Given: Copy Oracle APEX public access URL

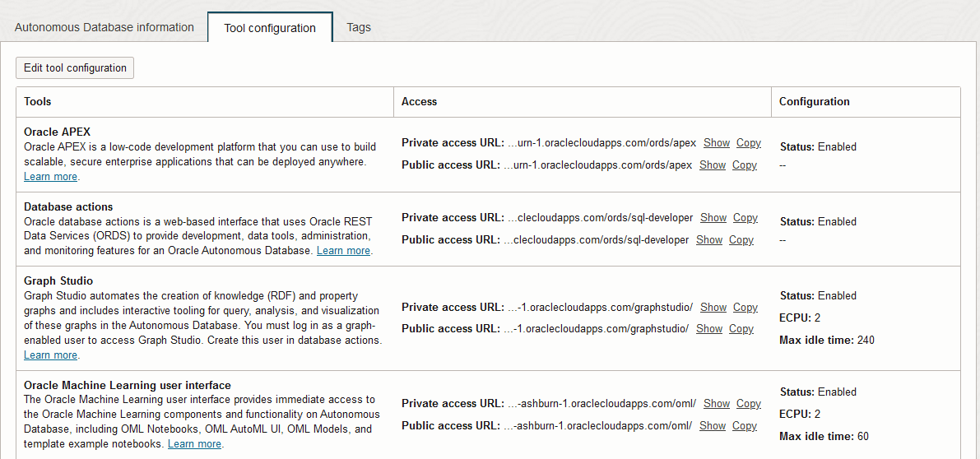Looking at the screenshot, I should pyautogui.click(x=744, y=165).
